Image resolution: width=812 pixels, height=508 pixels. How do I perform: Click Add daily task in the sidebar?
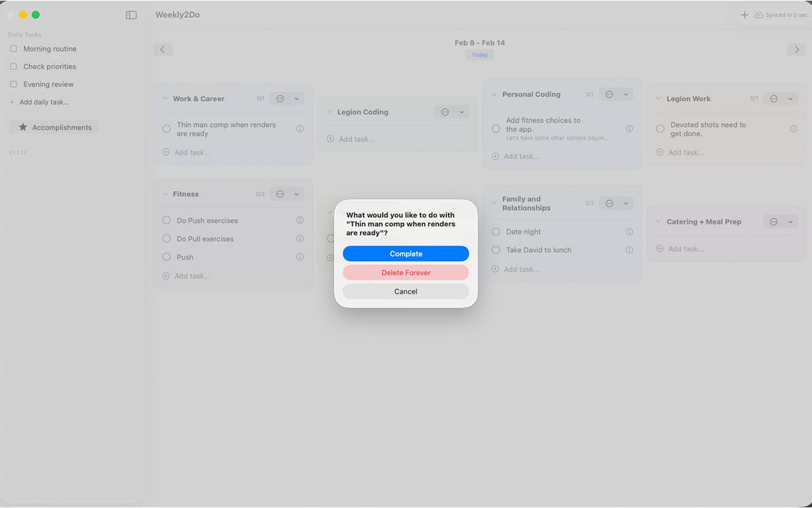(39, 102)
